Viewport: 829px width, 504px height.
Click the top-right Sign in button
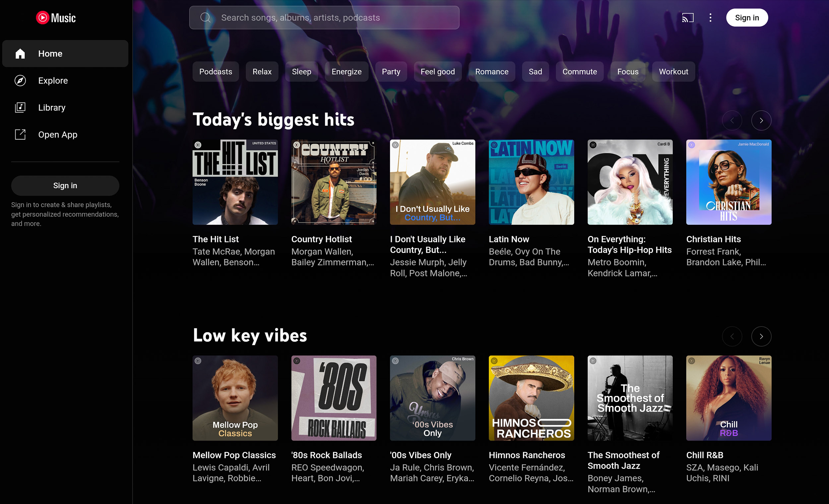(746, 18)
